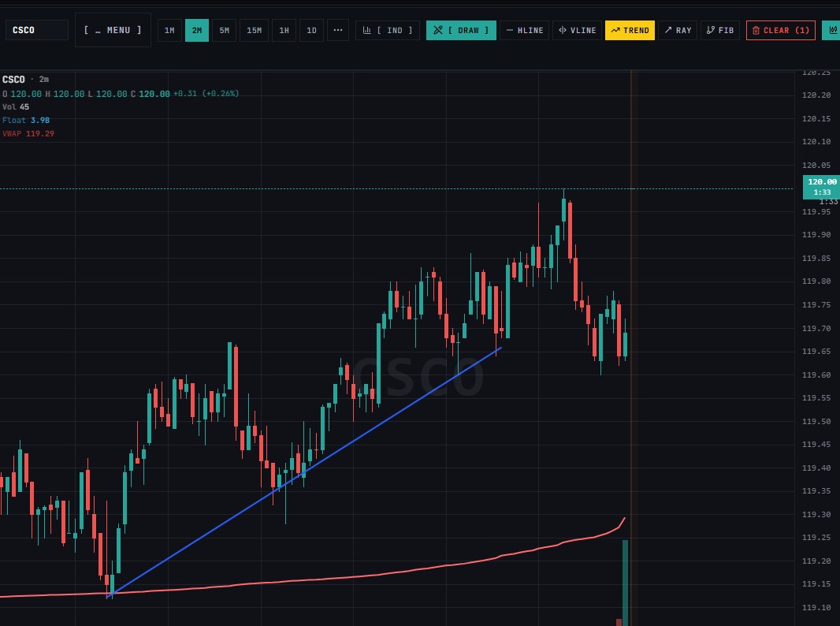The width and height of the screenshot is (840, 626).
Task: Click the Vol 45 label
Action: coord(16,106)
